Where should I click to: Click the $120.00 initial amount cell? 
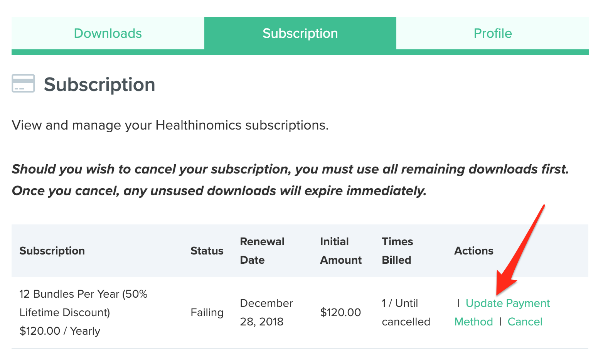pyautogui.click(x=340, y=312)
